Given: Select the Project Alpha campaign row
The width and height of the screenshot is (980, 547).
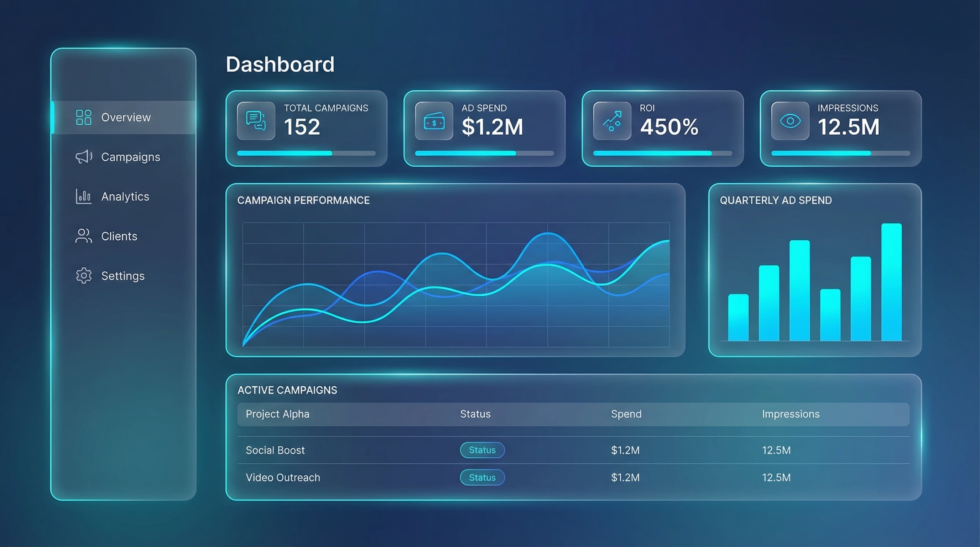Looking at the screenshot, I should [x=278, y=414].
